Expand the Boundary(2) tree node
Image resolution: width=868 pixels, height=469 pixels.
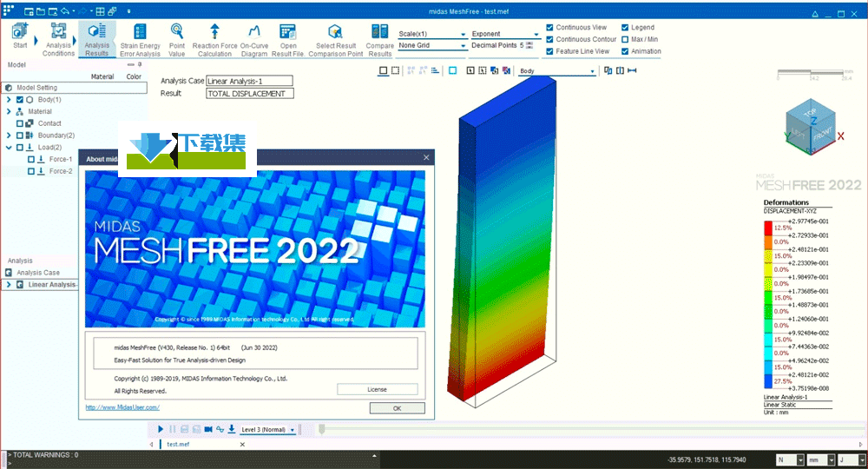pyautogui.click(x=9, y=135)
